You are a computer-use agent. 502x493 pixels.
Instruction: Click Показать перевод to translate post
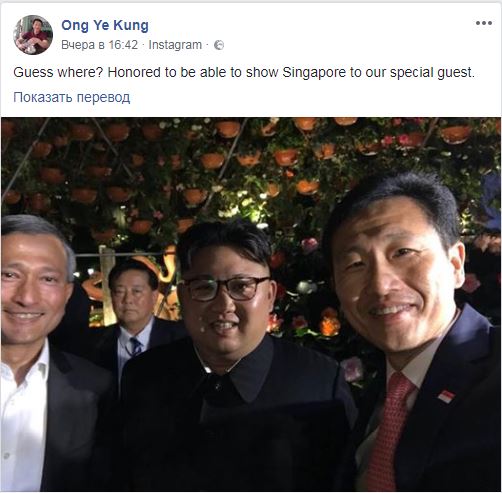point(72,97)
